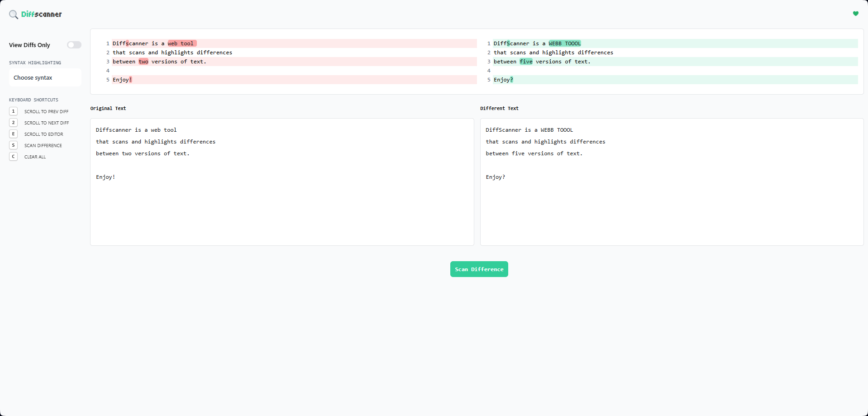Click 'View Diffs Only' label

click(x=29, y=45)
